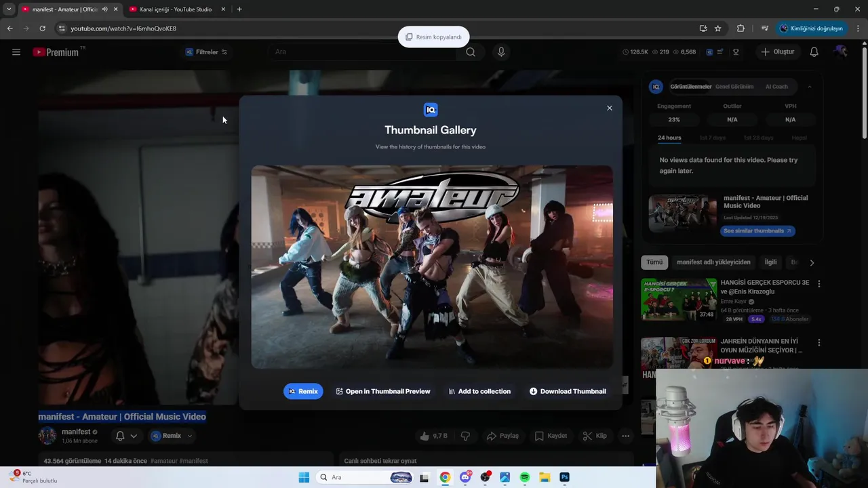Open options menu for JAHREIN video

click(x=818, y=343)
